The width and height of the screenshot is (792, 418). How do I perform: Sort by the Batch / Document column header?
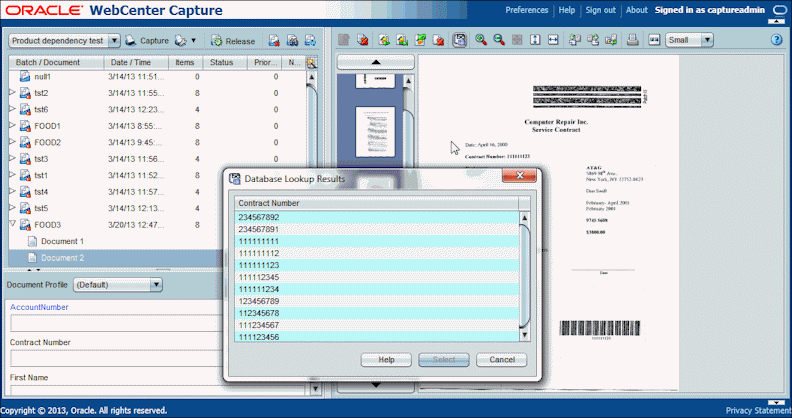[57, 63]
